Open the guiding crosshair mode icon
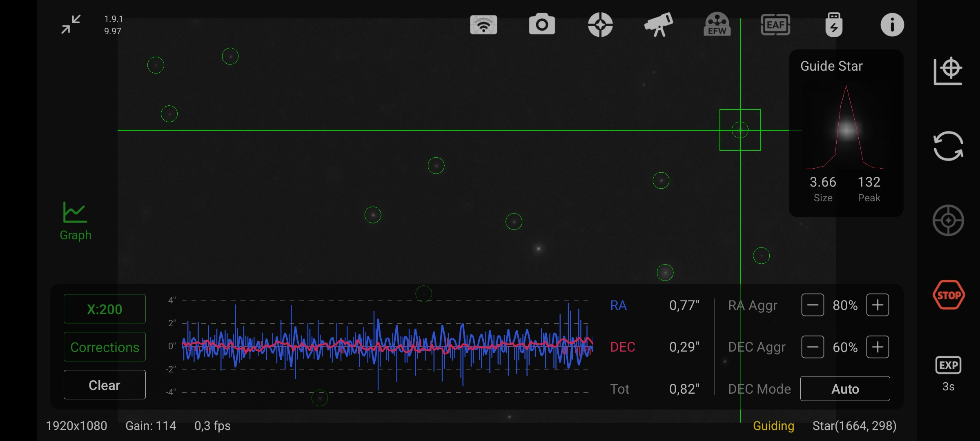980x441 pixels. [x=600, y=25]
